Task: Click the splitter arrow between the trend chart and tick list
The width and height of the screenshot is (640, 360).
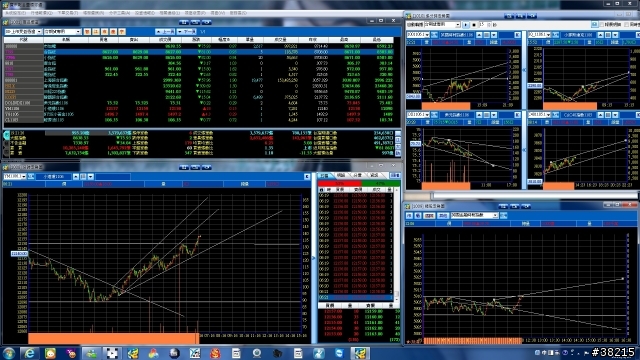Action: 313,258
